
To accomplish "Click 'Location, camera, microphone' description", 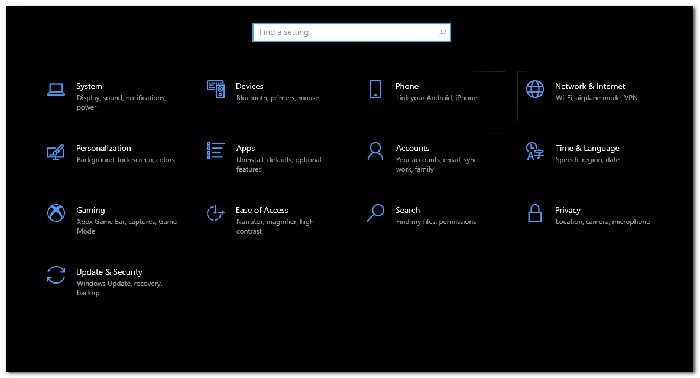I will (603, 222).
